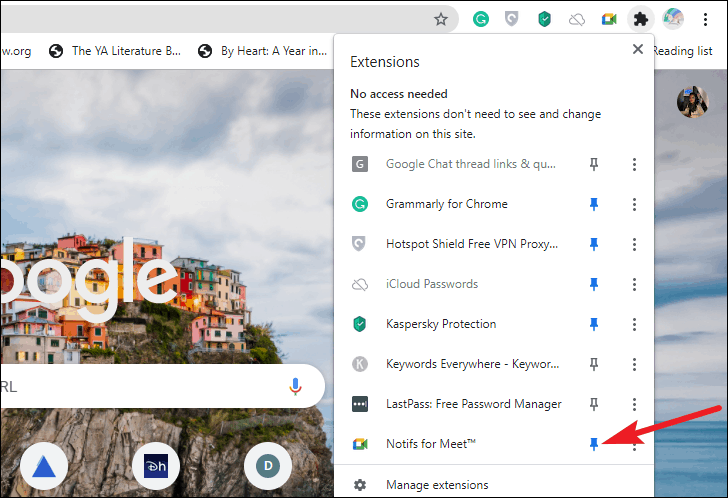Viewport: 728px width, 498px height.
Task: Open the Google account avatar on new tab page
Action: pyautogui.click(x=692, y=101)
